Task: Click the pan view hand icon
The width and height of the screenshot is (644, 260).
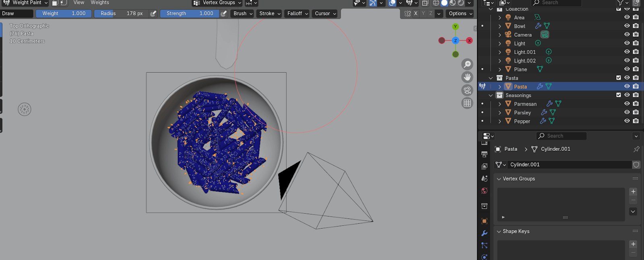Action: coord(467,77)
